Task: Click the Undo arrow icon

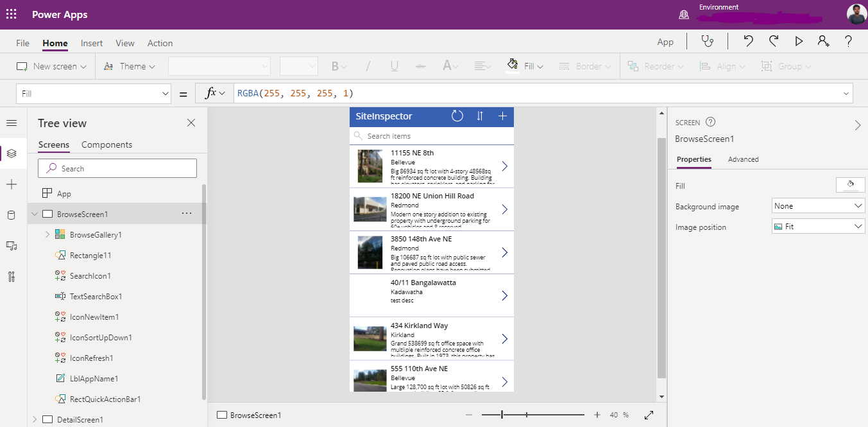Action: [748, 41]
